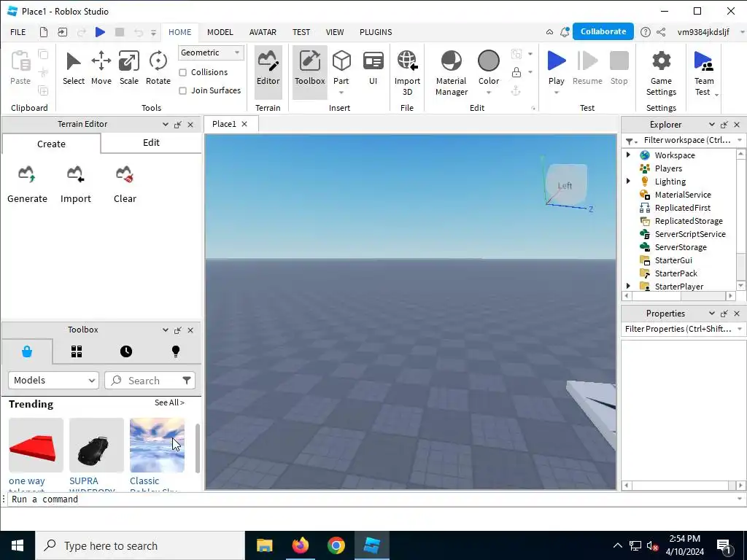Expand the StarterPlayer tree node
Viewport: 747px width, 560px height.
coord(628,286)
